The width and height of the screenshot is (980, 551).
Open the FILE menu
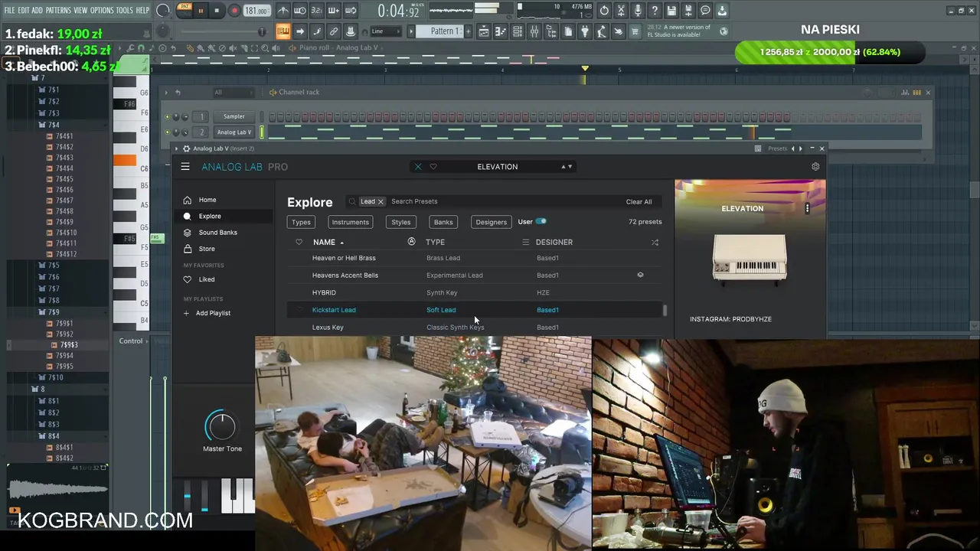pos(9,10)
